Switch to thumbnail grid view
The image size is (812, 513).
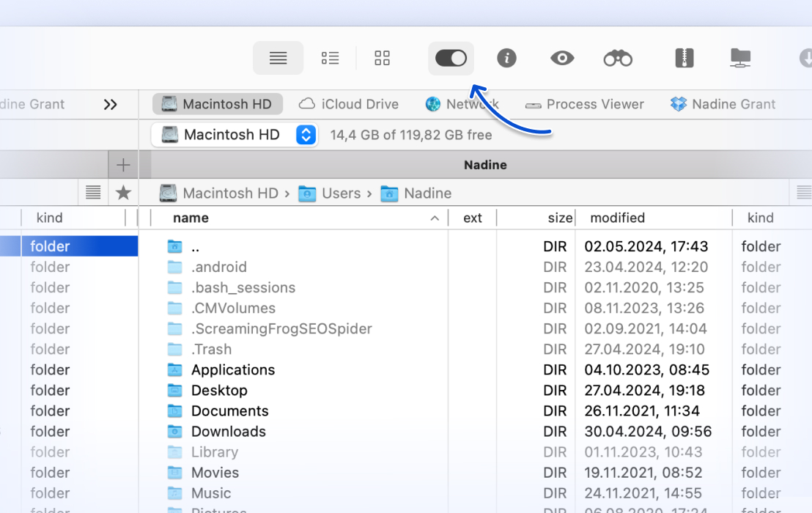click(382, 58)
